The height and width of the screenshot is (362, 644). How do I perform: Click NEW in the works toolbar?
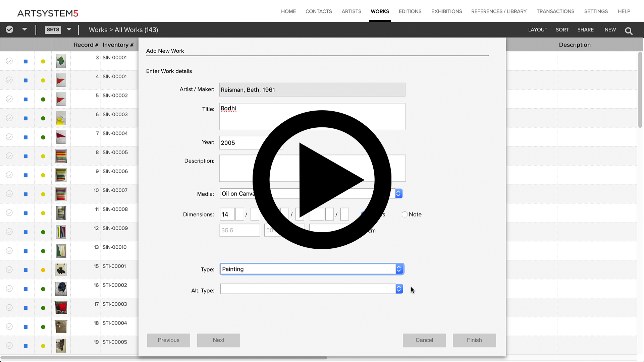pos(610,29)
